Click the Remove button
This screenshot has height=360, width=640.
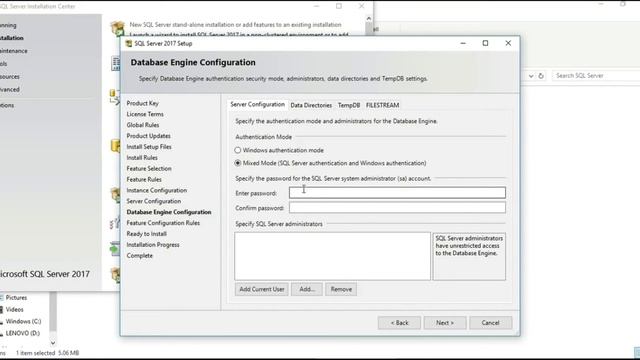[341, 289]
